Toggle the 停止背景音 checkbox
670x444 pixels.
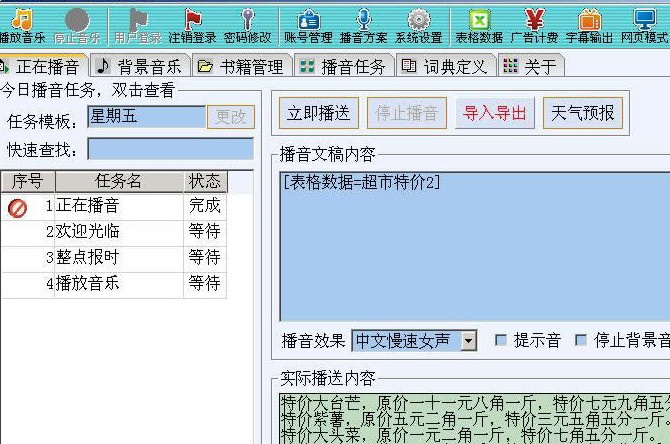(x=580, y=340)
